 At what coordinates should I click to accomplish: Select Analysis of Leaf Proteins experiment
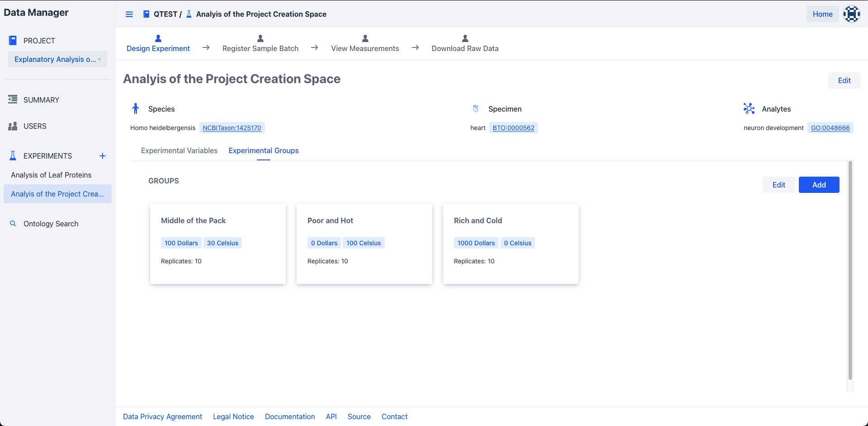(x=51, y=175)
